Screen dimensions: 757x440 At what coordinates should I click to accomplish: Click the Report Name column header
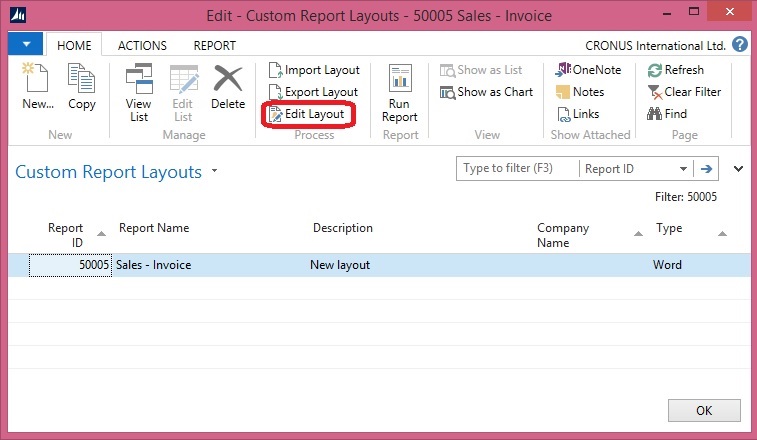154,228
